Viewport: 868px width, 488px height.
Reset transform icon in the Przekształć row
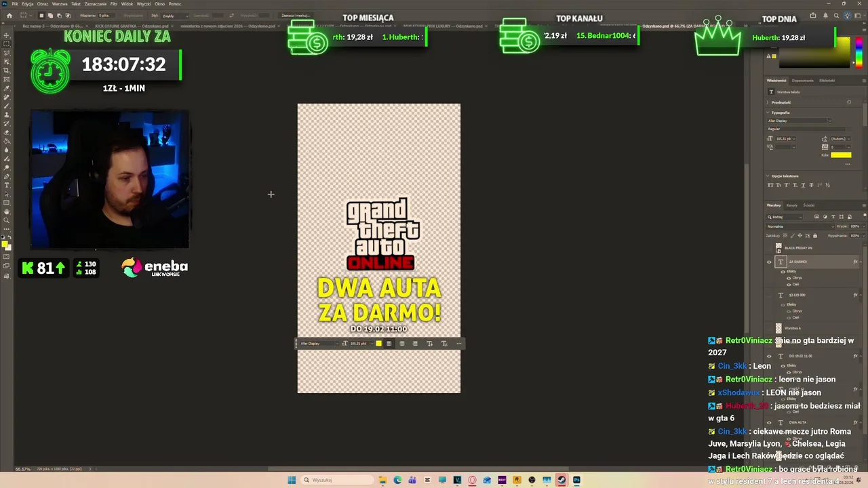click(x=849, y=102)
